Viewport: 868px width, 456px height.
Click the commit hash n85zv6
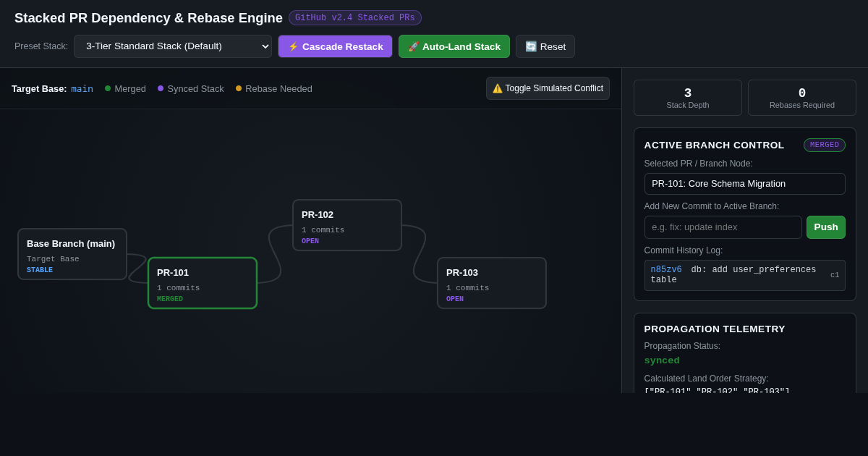[x=666, y=270]
